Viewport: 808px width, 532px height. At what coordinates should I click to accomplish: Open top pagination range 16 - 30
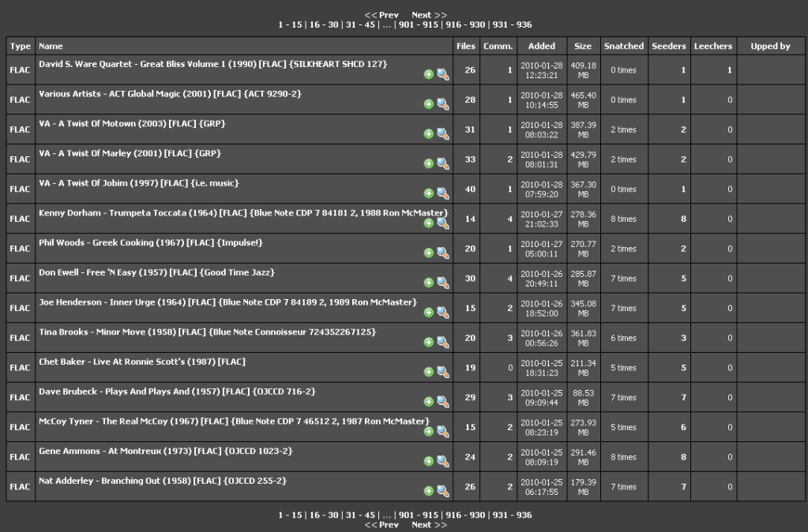pyautogui.click(x=324, y=24)
